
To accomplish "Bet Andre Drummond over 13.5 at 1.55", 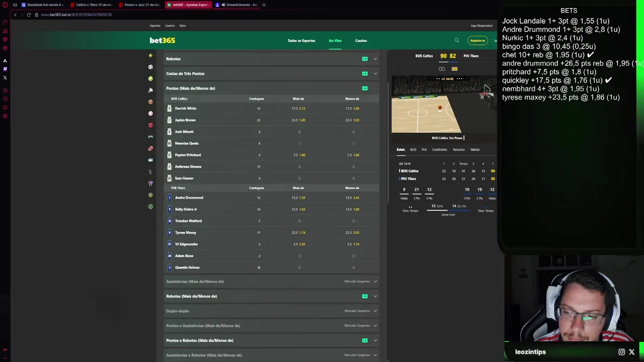I will [x=298, y=198].
